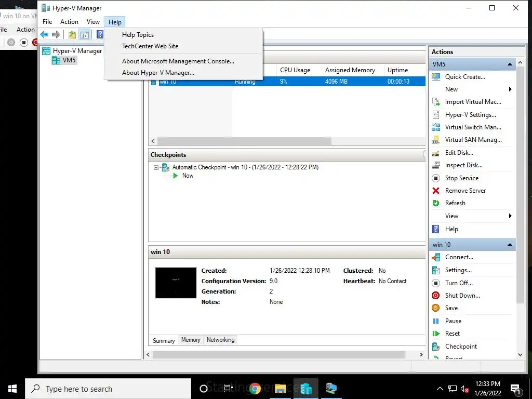Open About Hyper-V Manager entry
The width and height of the screenshot is (532, 399).
pyautogui.click(x=158, y=73)
